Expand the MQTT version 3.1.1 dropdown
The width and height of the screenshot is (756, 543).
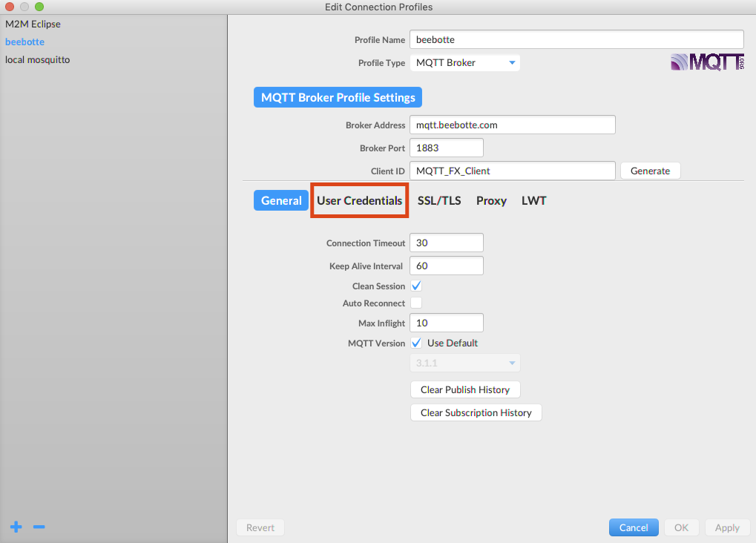[465, 363]
